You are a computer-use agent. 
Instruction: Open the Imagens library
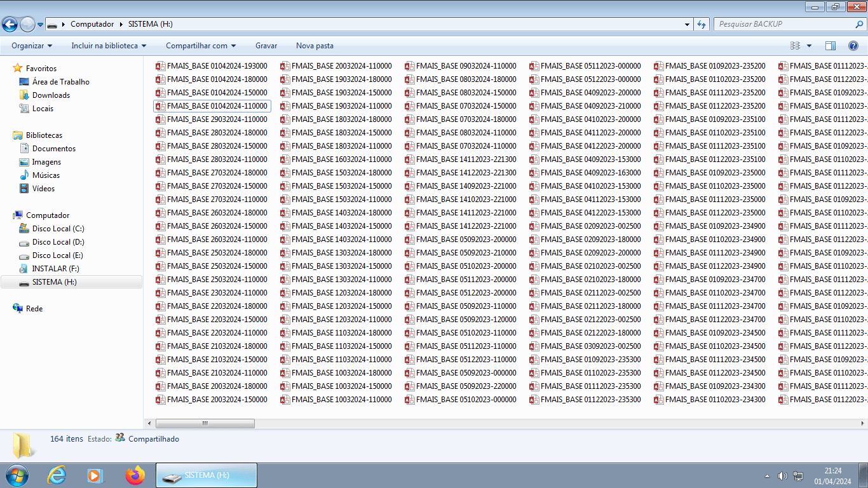[46, 162]
